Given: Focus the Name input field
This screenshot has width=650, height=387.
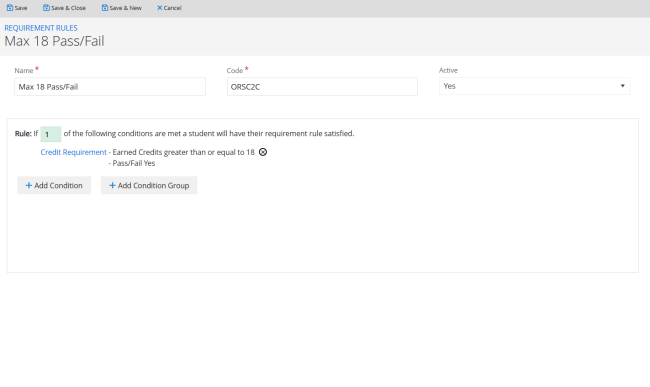Looking at the screenshot, I should 110,87.
